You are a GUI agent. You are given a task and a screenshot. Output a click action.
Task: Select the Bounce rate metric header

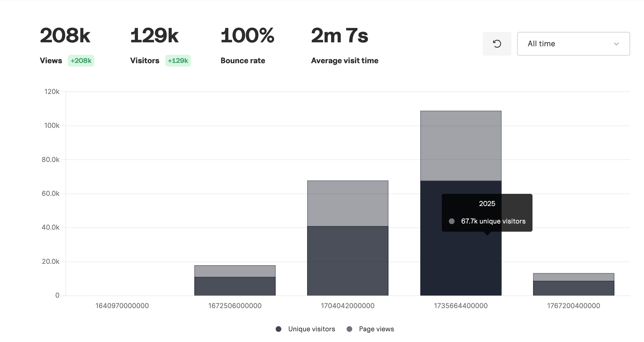[x=243, y=60]
